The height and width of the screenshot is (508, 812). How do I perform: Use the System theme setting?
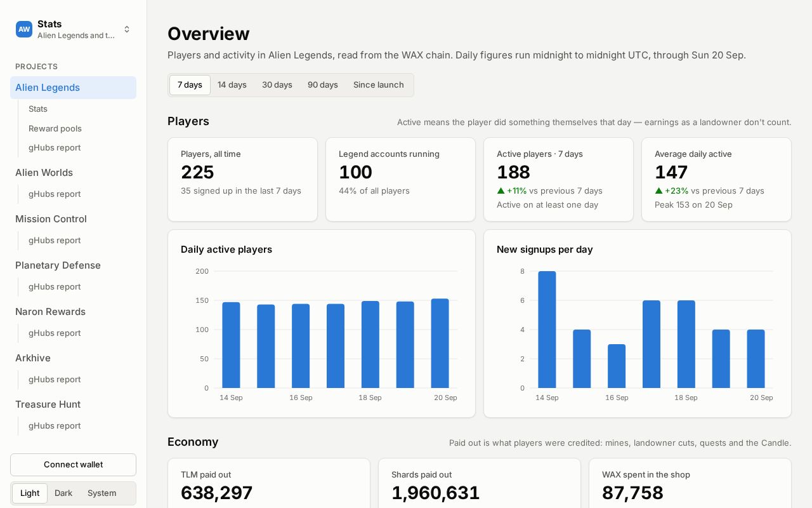[102, 493]
